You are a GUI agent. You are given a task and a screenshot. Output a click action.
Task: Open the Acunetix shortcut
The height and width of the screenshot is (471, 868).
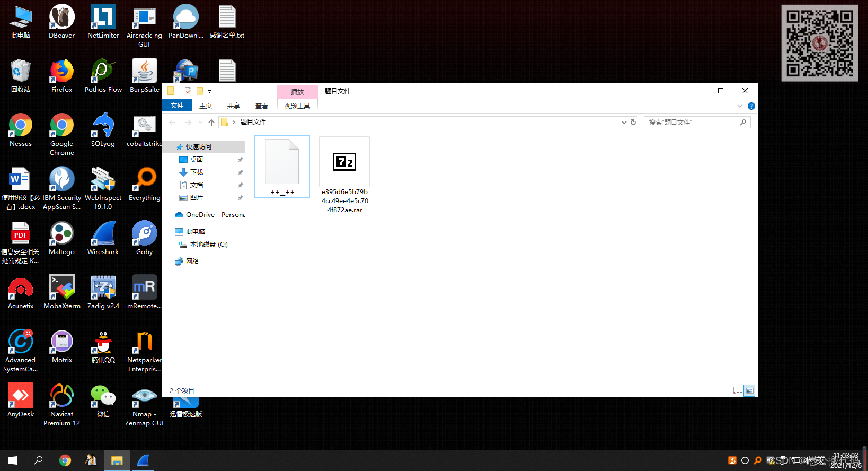pyautogui.click(x=21, y=292)
